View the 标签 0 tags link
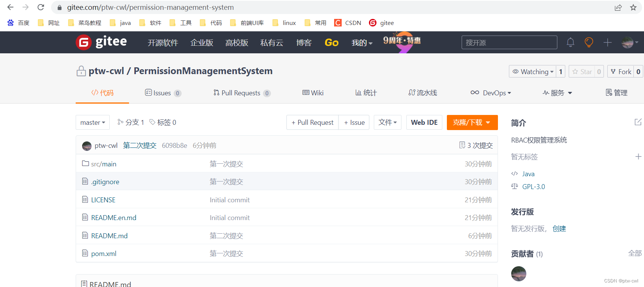The image size is (644, 287). pyautogui.click(x=163, y=122)
